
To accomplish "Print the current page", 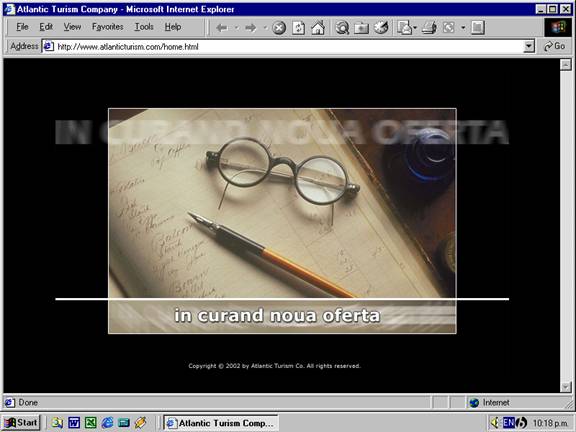I will (x=429, y=28).
